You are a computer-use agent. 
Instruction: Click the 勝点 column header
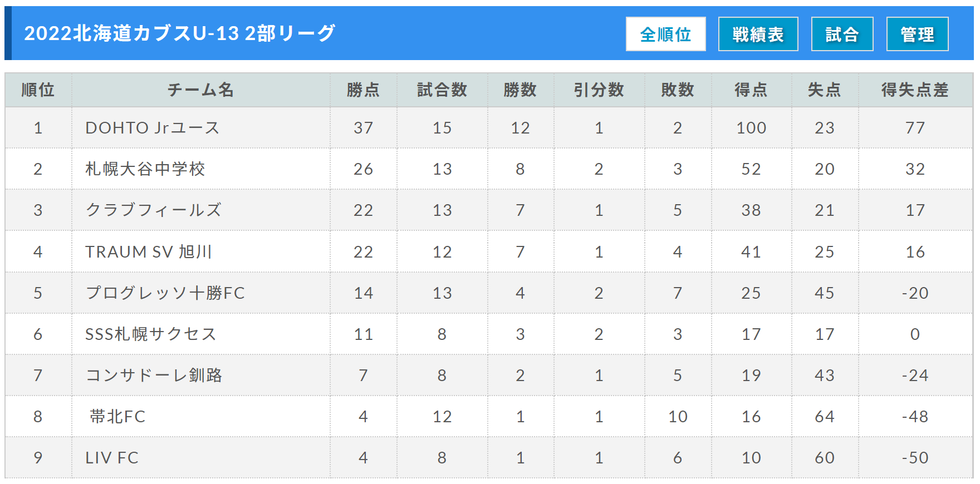(x=363, y=90)
